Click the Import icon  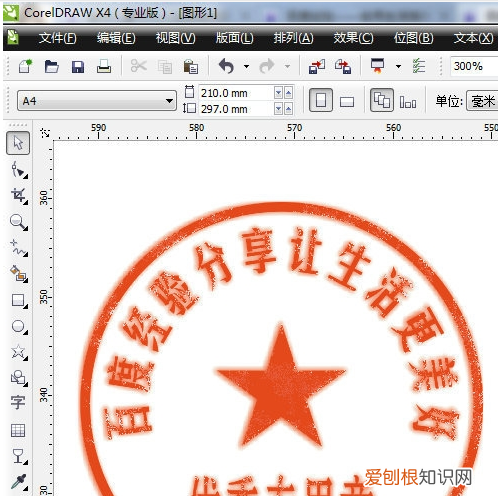pyautogui.click(x=317, y=66)
